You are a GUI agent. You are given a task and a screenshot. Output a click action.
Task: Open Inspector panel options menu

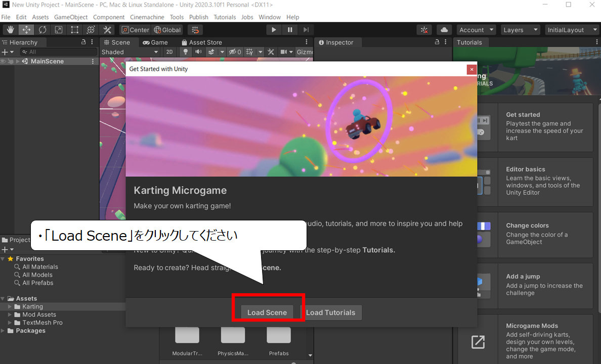tap(445, 42)
